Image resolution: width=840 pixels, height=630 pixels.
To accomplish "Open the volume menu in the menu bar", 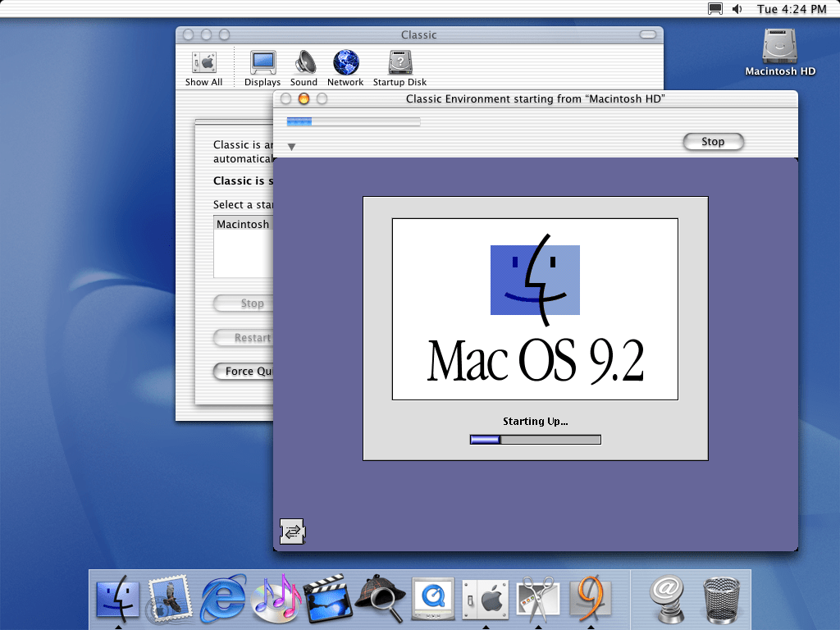I will point(737,9).
